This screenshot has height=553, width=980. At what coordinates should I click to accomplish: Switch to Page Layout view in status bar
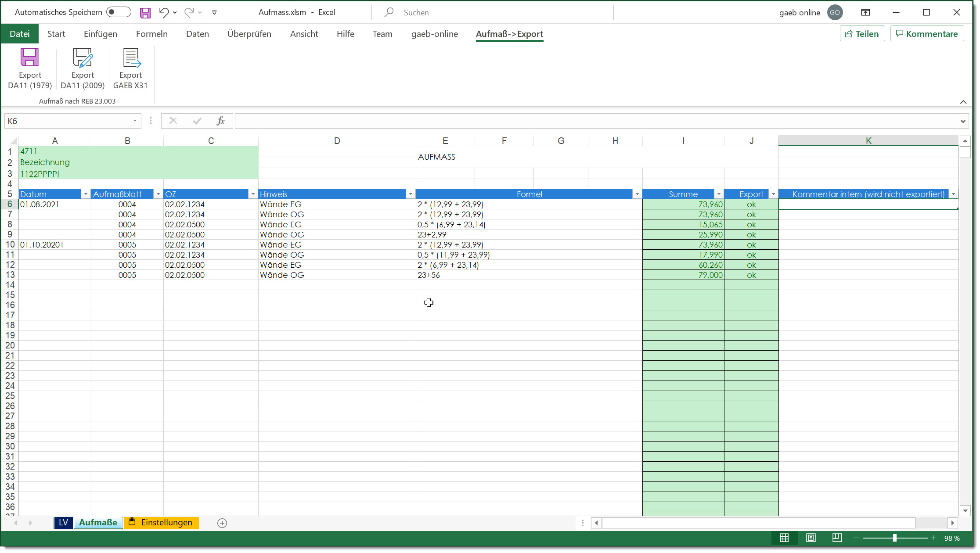point(811,538)
